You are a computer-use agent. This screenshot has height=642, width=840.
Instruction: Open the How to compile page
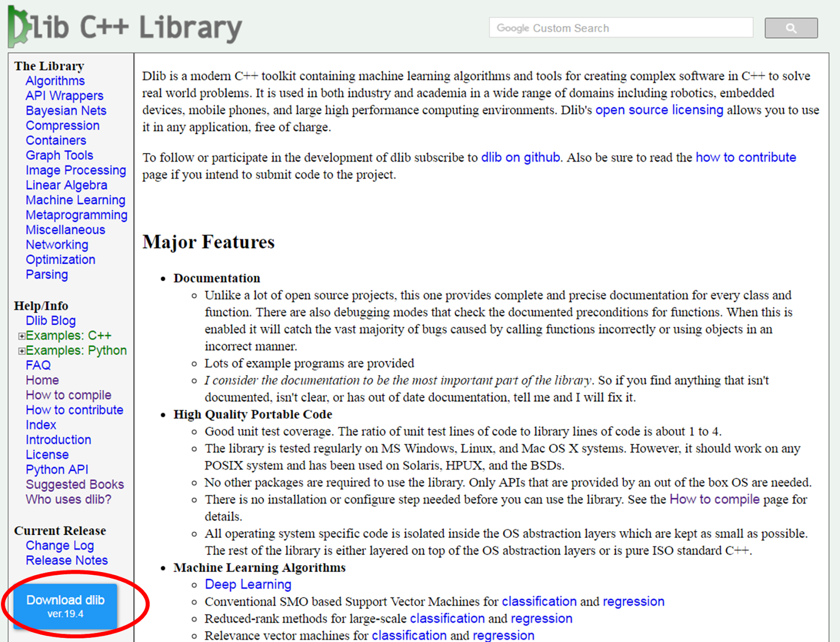click(68, 395)
